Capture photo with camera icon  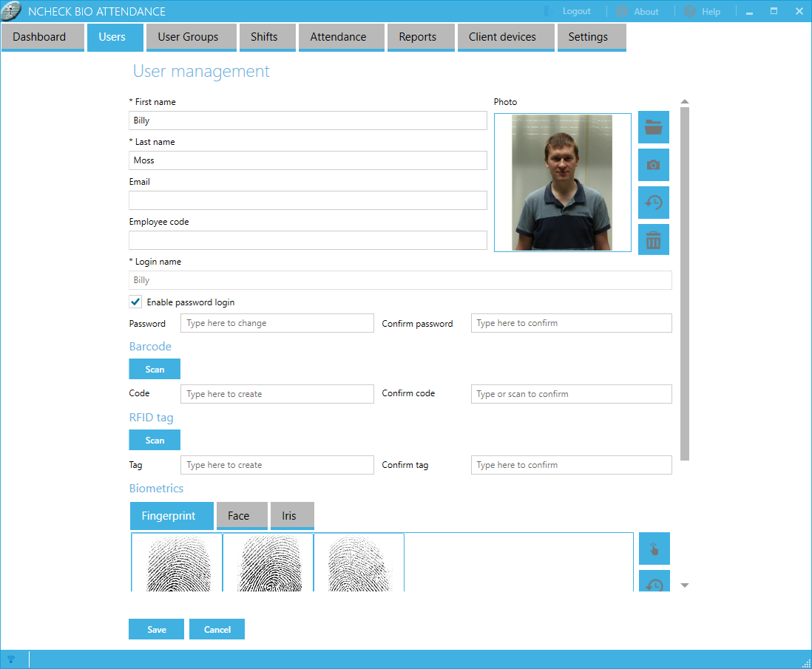click(653, 165)
